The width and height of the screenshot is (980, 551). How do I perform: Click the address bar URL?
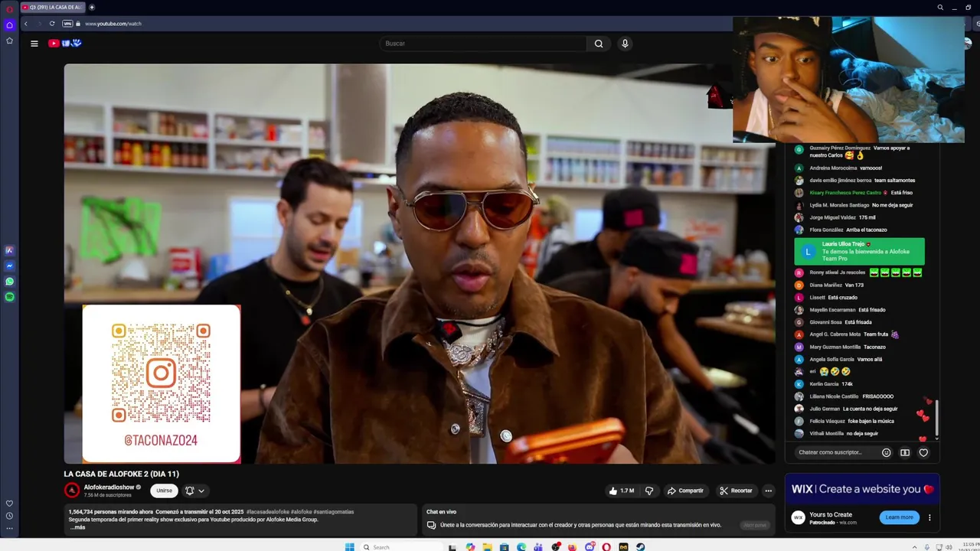tap(113, 24)
